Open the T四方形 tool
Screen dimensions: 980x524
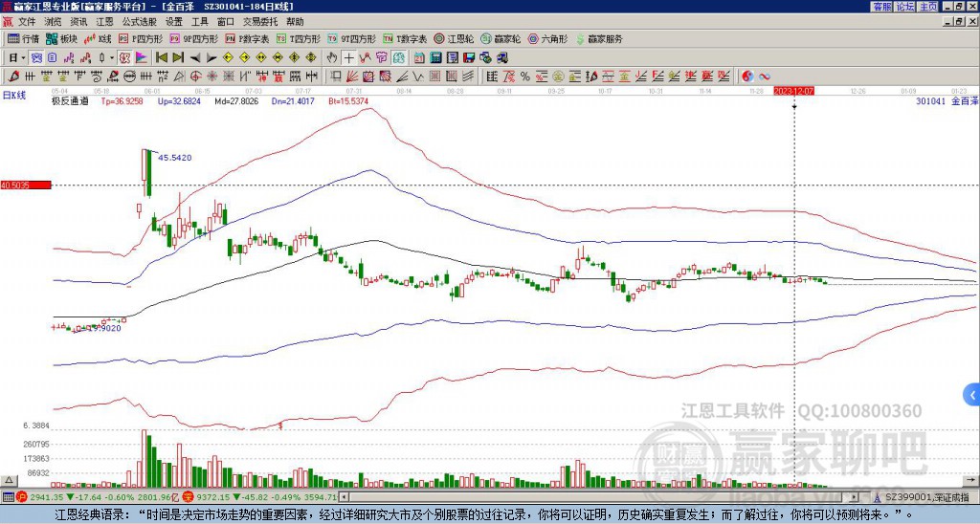click(299, 38)
